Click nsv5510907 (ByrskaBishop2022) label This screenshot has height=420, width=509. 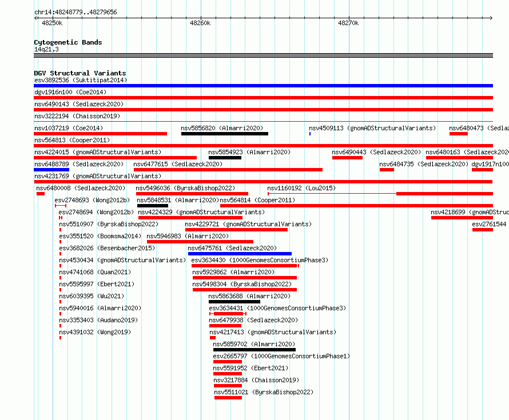coord(109,224)
